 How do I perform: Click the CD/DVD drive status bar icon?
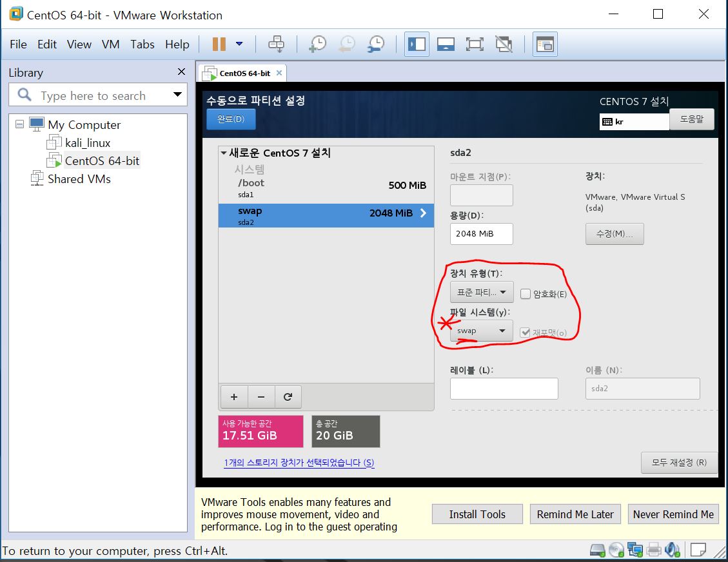(x=616, y=550)
